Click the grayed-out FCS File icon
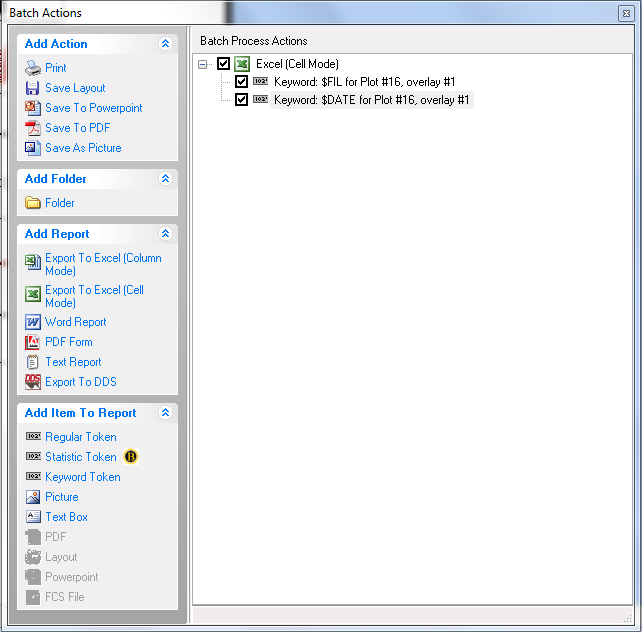The width and height of the screenshot is (642, 632). click(x=33, y=597)
